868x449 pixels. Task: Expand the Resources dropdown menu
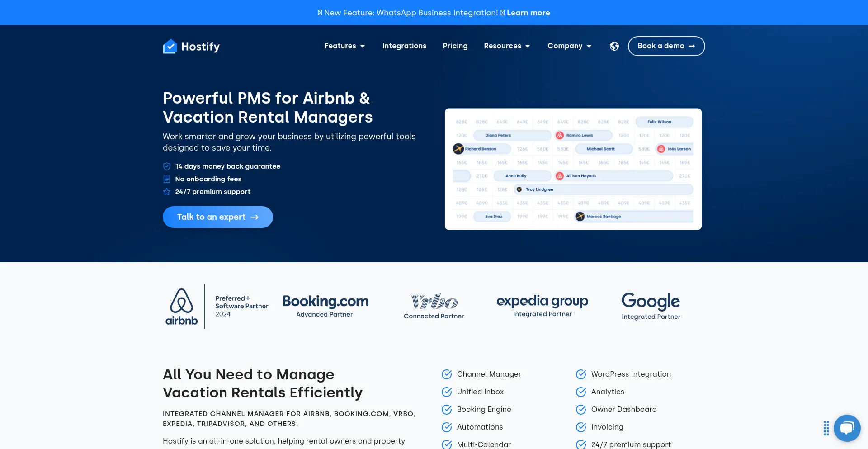click(506, 46)
